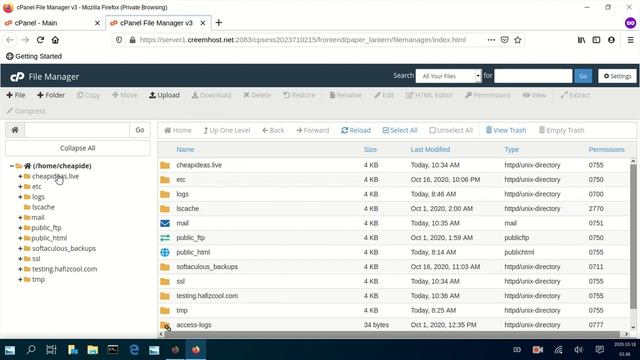Image resolution: width=640 pixels, height=360 pixels.
Task: Click the Delete toolbar button
Action: (257, 95)
